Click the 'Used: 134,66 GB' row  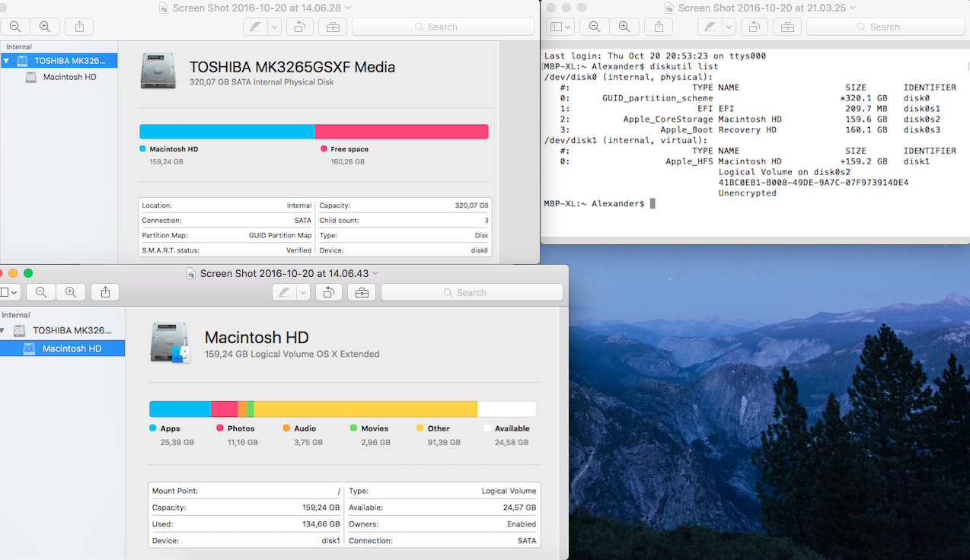click(x=246, y=524)
